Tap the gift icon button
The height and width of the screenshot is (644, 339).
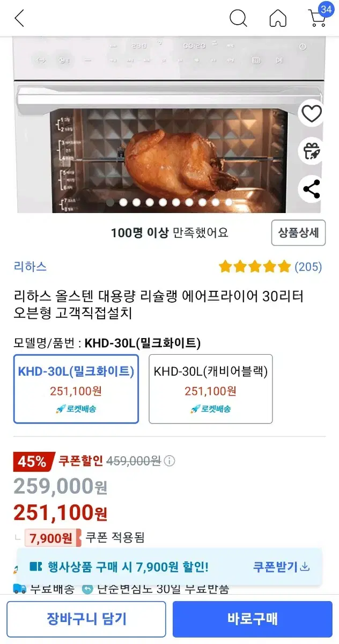[x=312, y=151]
